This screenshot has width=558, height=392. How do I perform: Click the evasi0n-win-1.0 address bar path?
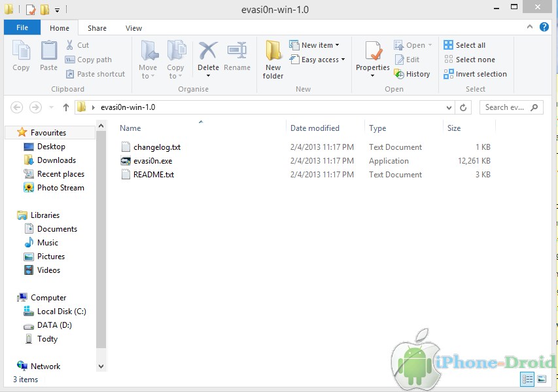point(128,107)
